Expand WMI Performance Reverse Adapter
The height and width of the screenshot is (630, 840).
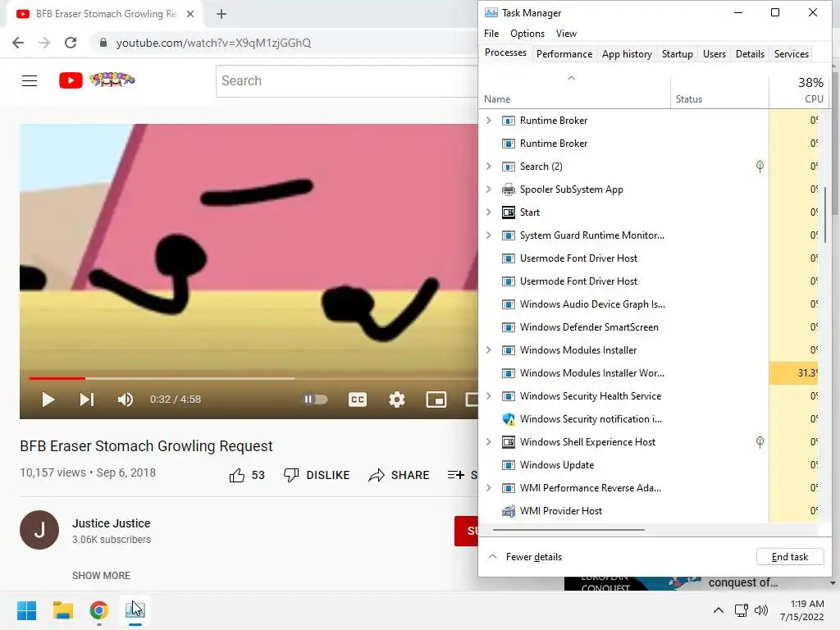[x=489, y=488]
